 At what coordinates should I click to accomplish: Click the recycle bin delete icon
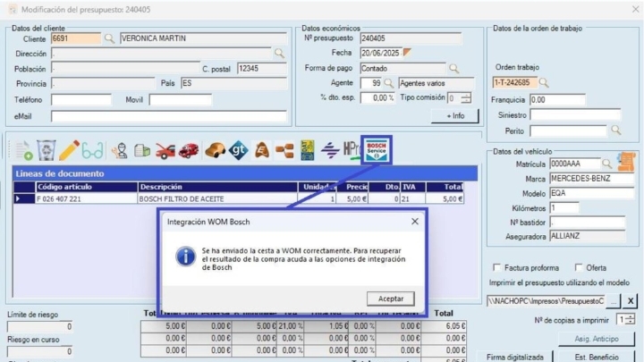pos(47,150)
